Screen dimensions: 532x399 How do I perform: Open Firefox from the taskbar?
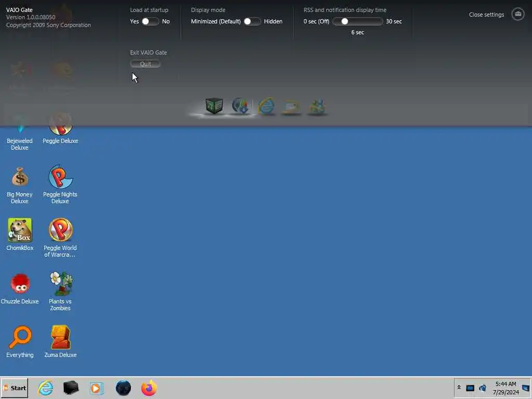pos(149,388)
